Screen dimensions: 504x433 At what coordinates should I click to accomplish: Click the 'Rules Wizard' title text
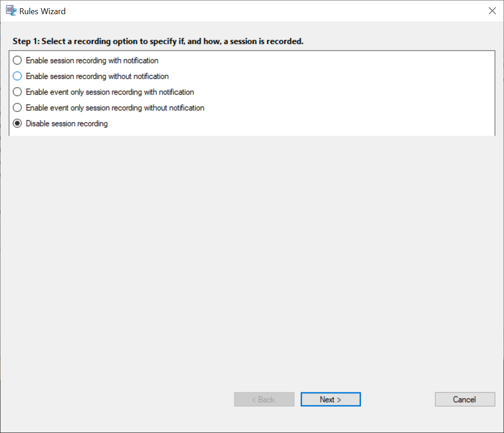click(42, 11)
